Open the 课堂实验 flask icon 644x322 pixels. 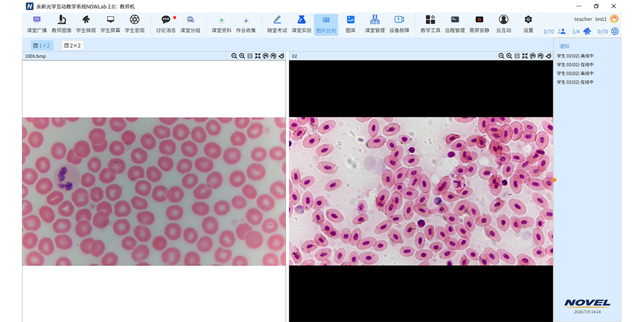pos(301,24)
